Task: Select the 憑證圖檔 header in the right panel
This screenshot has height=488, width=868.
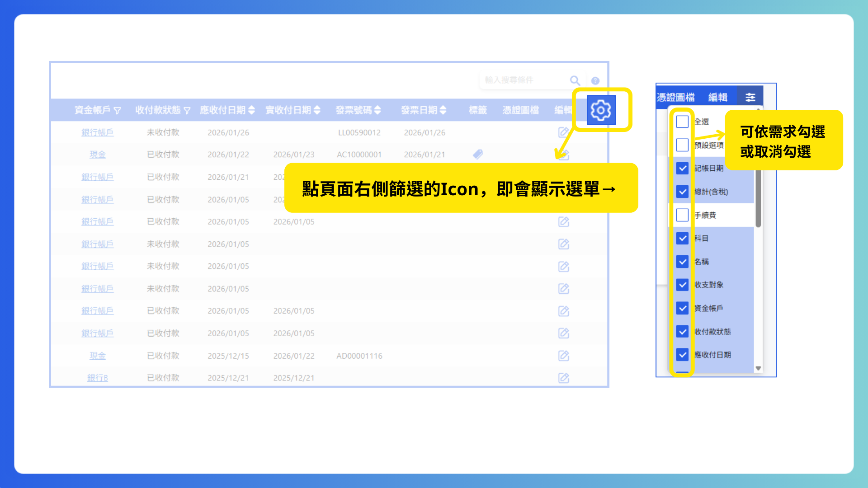Action: click(x=675, y=96)
